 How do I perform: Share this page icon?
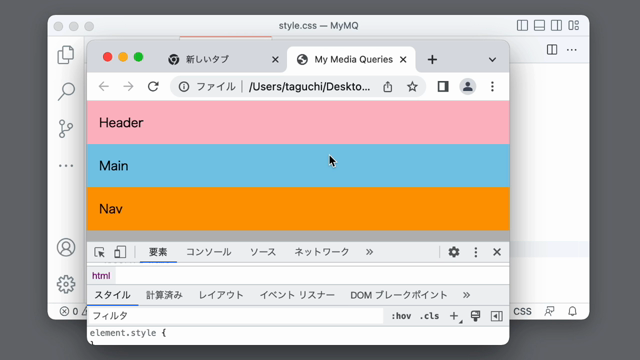(x=388, y=87)
